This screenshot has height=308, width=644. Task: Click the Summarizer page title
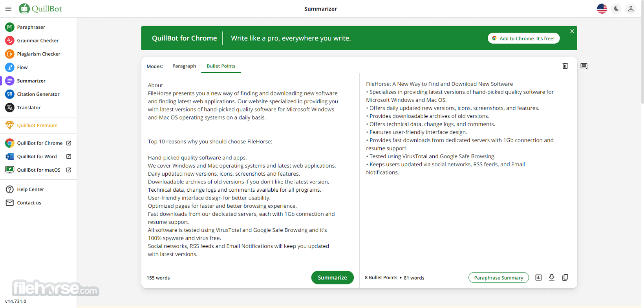point(320,9)
